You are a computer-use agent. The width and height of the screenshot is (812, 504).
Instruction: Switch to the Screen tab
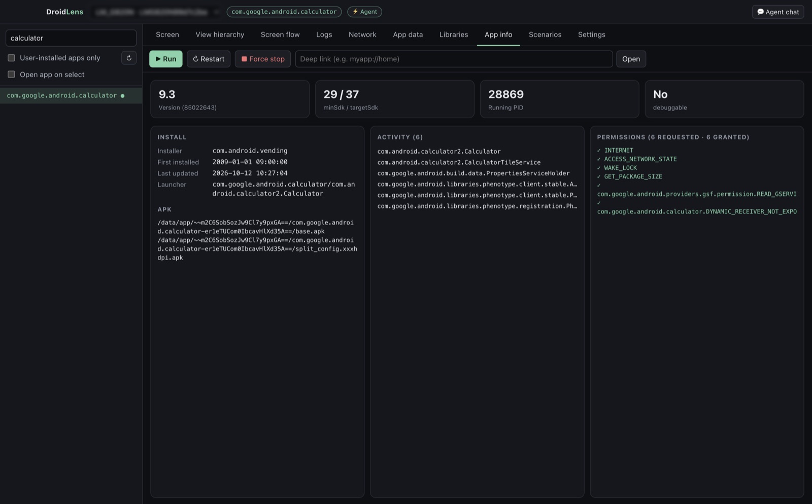click(x=167, y=34)
